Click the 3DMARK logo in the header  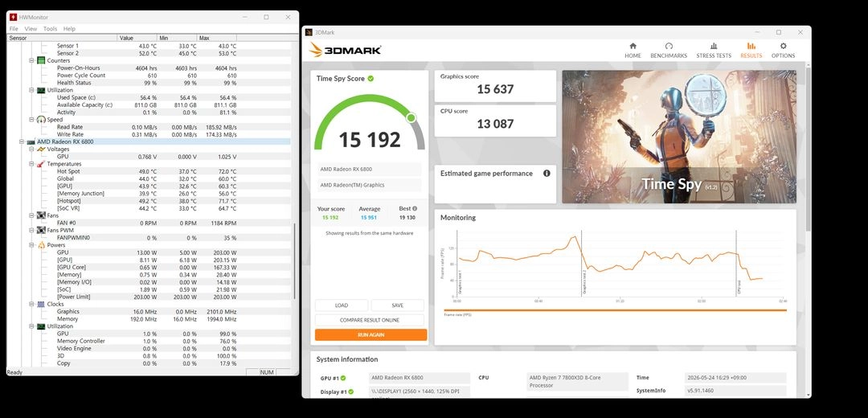346,50
